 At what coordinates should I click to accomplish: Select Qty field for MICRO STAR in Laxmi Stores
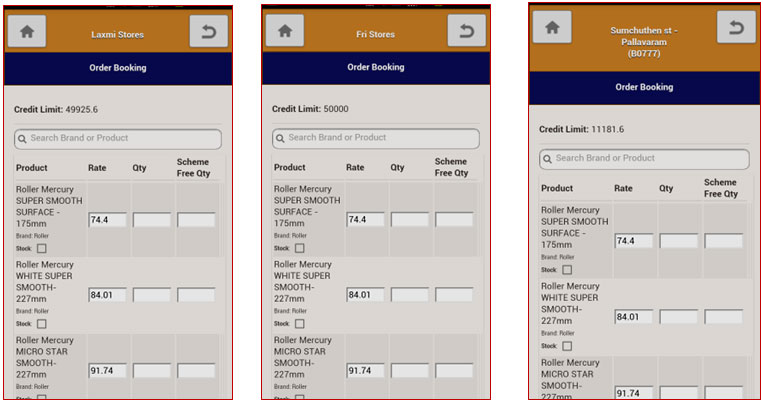click(x=152, y=371)
